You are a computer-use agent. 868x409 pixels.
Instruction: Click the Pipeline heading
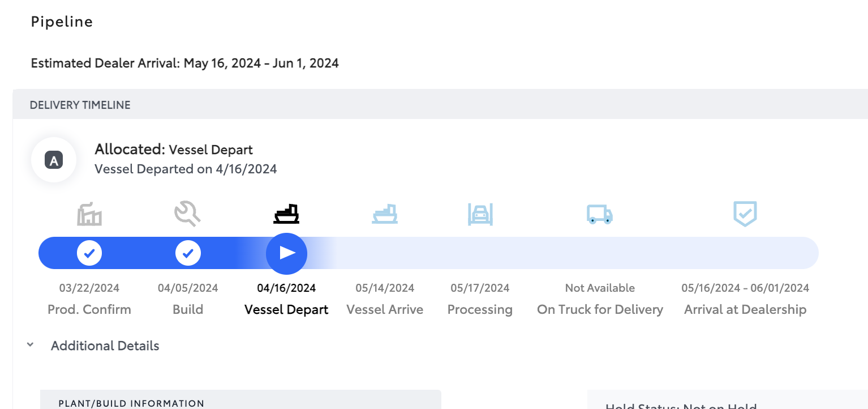[x=62, y=22]
